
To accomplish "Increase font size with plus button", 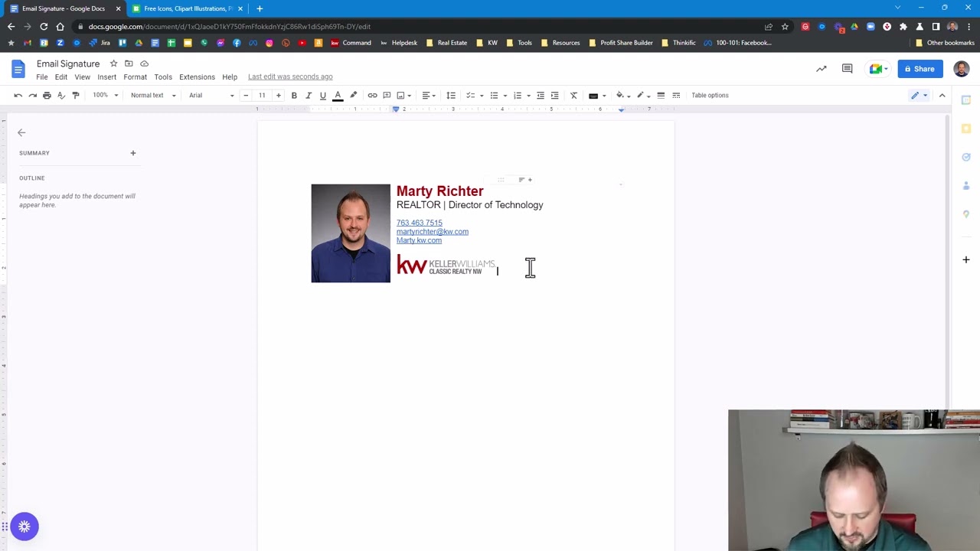I will point(278,95).
